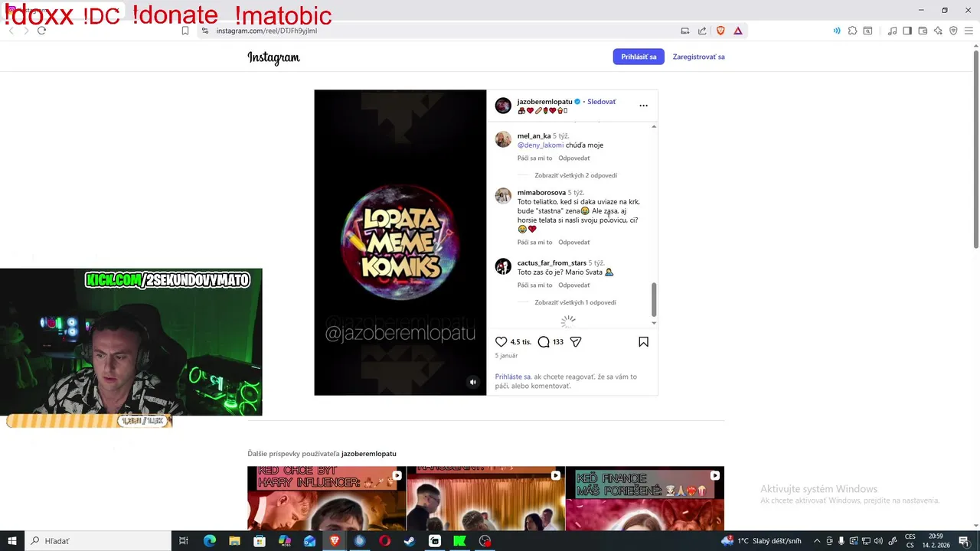The width and height of the screenshot is (980, 551).
Task: Open comments with the speech bubble icon
Action: coord(544,342)
